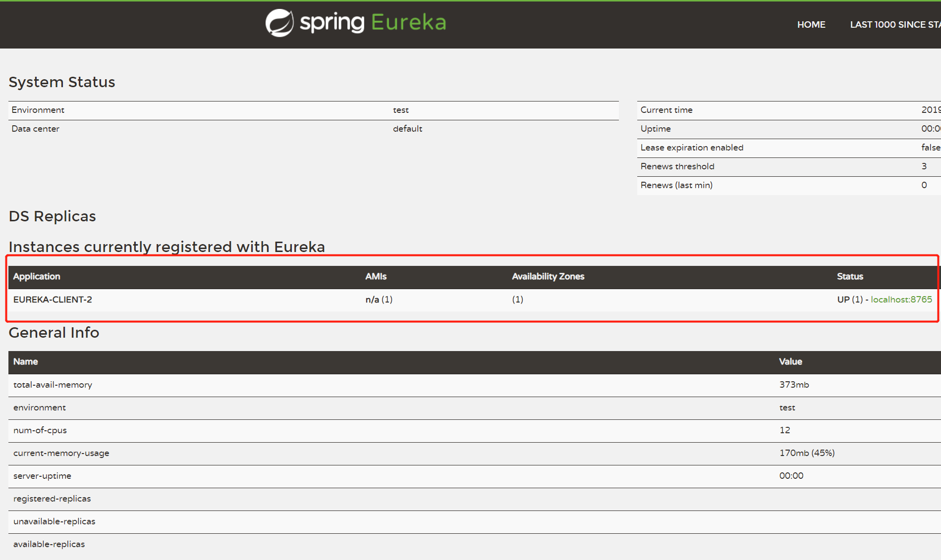Image resolution: width=941 pixels, height=560 pixels.
Task: Select the num-of-cpus value 12
Action: pyautogui.click(x=785, y=430)
